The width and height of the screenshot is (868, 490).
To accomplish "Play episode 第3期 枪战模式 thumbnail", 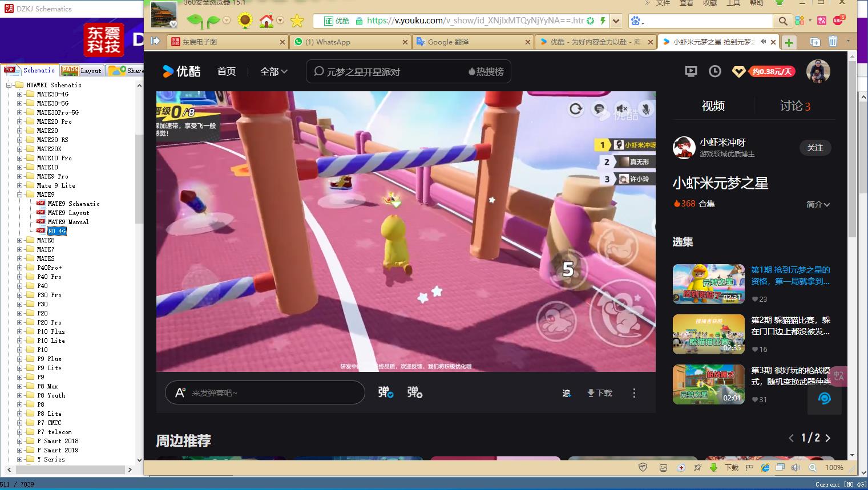I will pyautogui.click(x=709, y=384).
